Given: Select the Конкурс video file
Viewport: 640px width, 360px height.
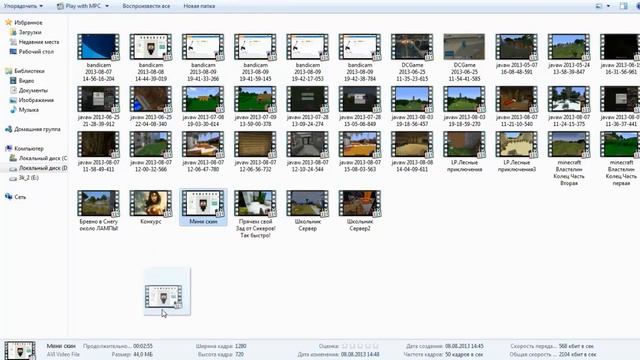Looking at the screenshot, I should point(151,208).
